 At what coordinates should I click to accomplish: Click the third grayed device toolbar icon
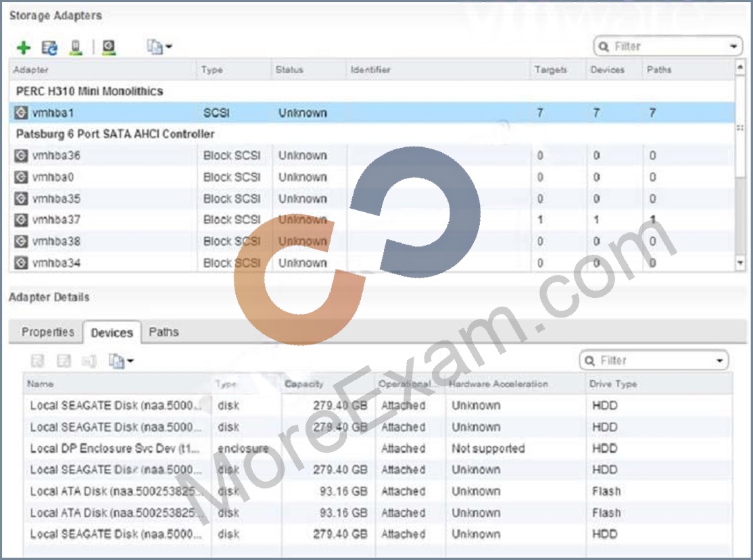point(89,361)
